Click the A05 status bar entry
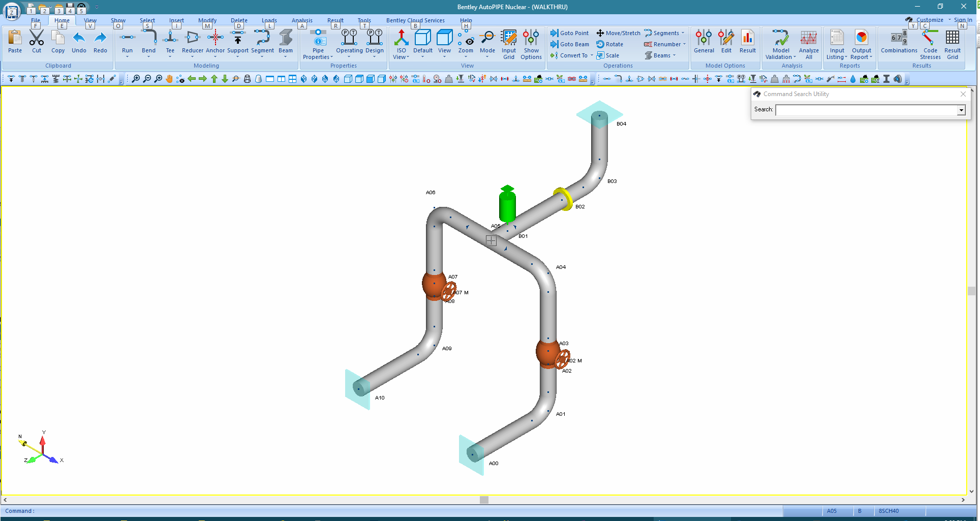This screenshot has height=521, width=980. click(832, 511)
